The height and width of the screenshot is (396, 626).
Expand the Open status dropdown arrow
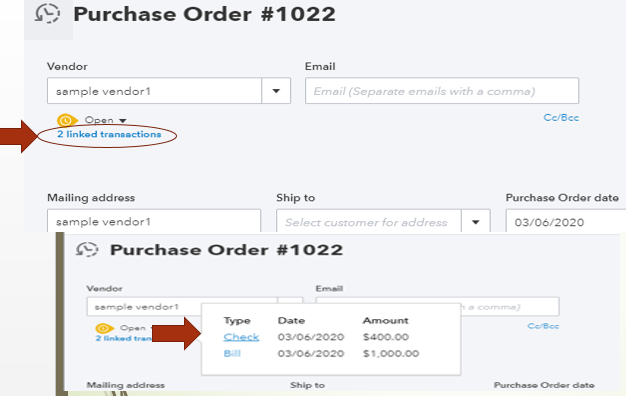pos(123,121)
